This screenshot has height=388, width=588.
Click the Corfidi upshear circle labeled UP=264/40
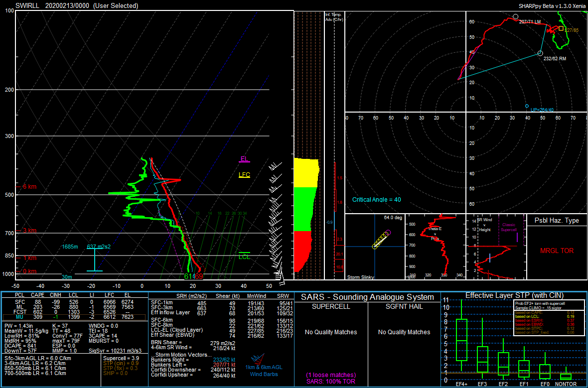pyautogui.click(x=527, y=106)
